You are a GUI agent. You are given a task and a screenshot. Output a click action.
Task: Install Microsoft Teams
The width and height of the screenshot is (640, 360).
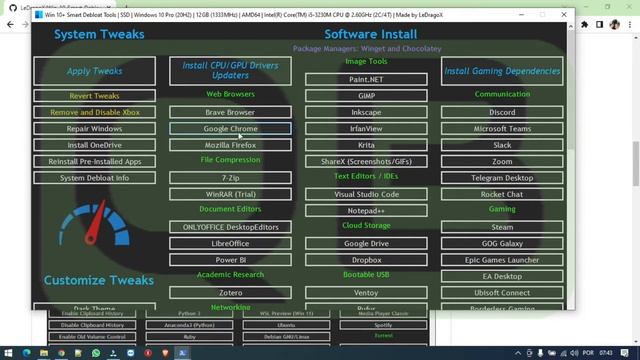(x=502, y=129)
